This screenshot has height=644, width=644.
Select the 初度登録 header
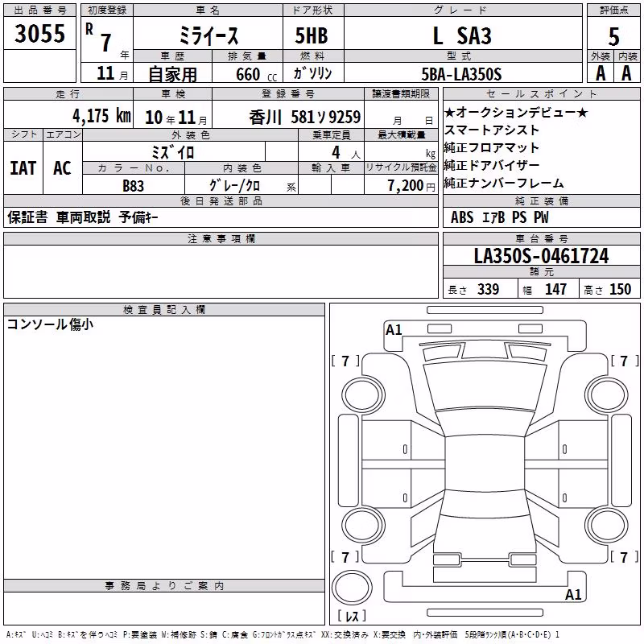point(107,10)
